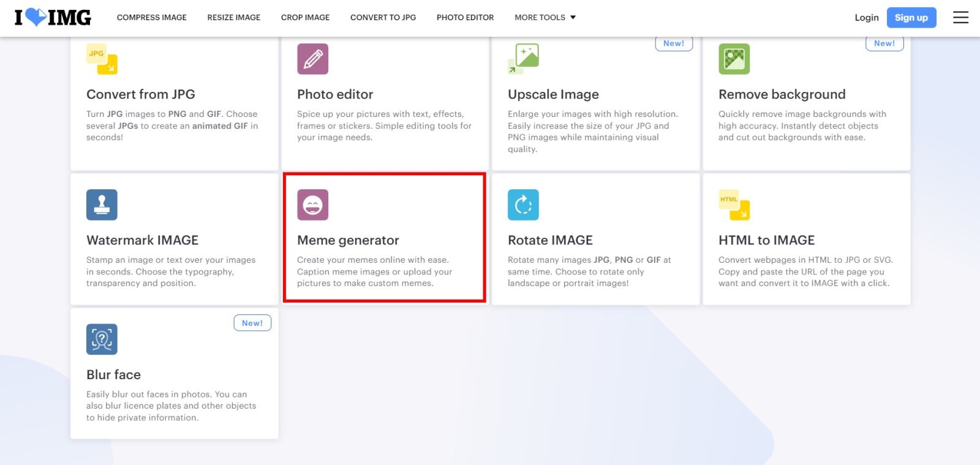
Task: Open the Blur face title
Action: pyautogui.click(x=114, y=374)
